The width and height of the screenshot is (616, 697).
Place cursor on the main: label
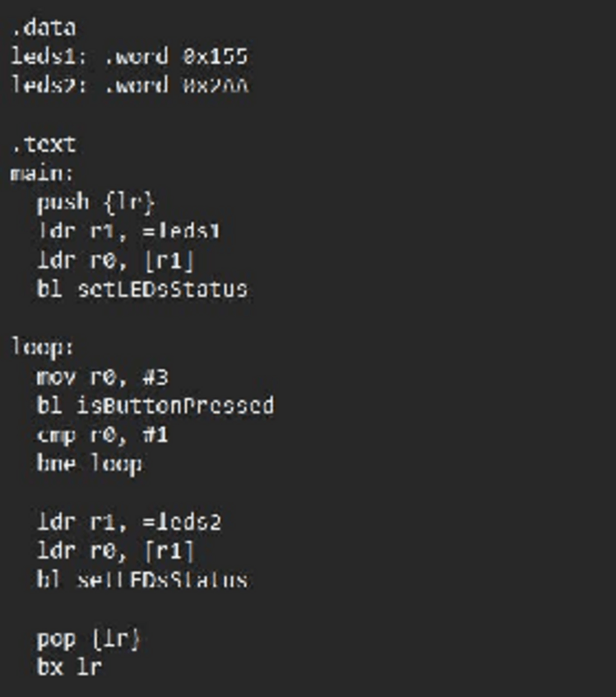click(42, 173)
